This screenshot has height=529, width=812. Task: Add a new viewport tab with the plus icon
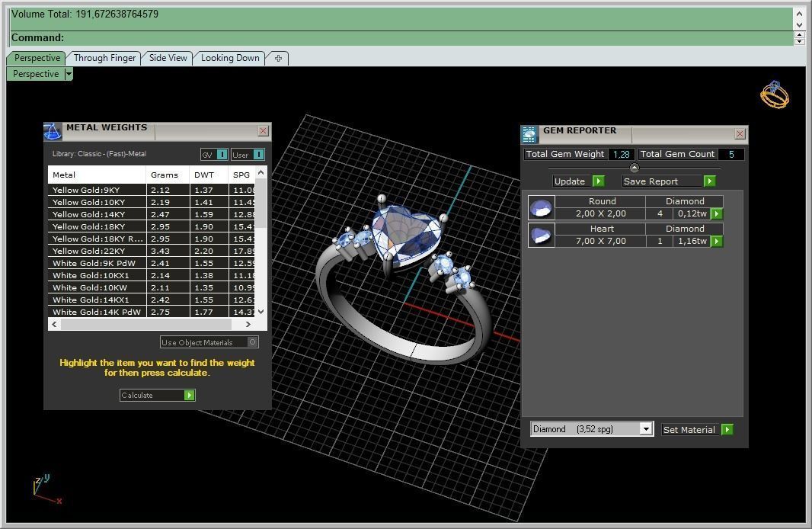[x=278, y=58]
